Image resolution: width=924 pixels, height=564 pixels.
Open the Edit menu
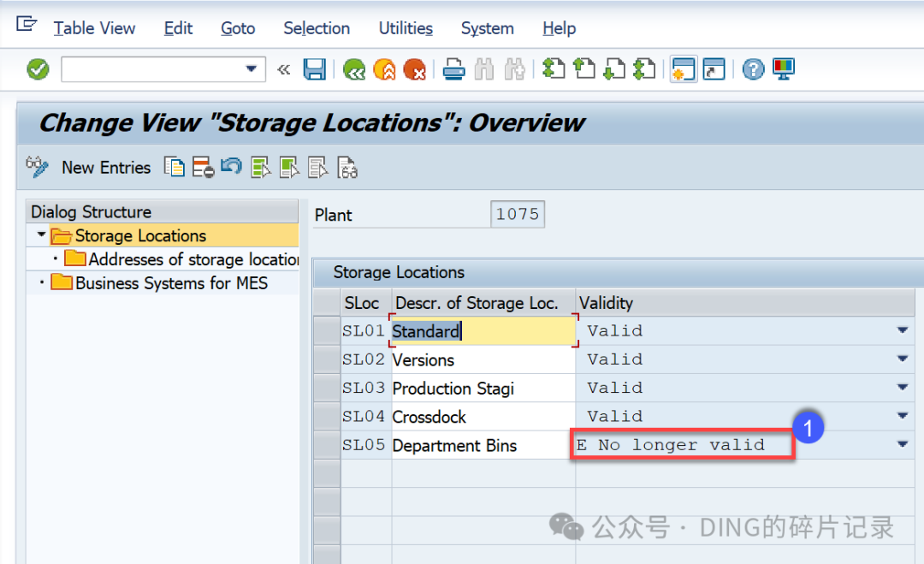178,28
